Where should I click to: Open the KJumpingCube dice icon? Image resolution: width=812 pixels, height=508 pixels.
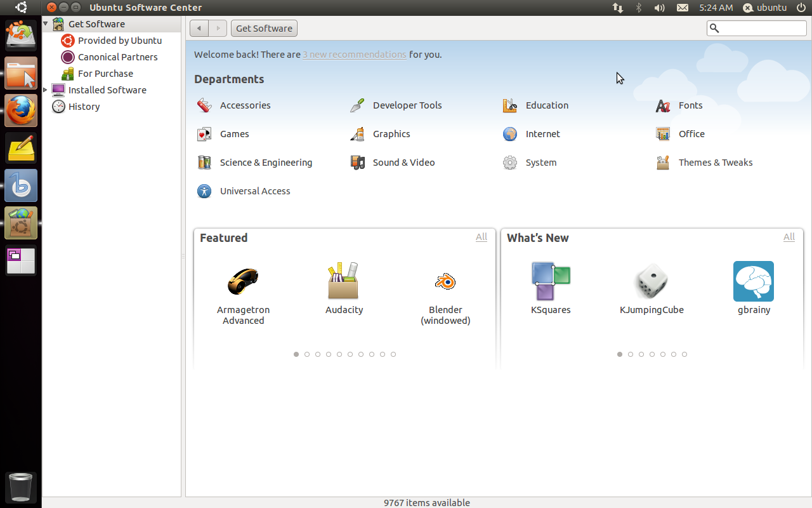pyautogui.click(x=652, y=281)
